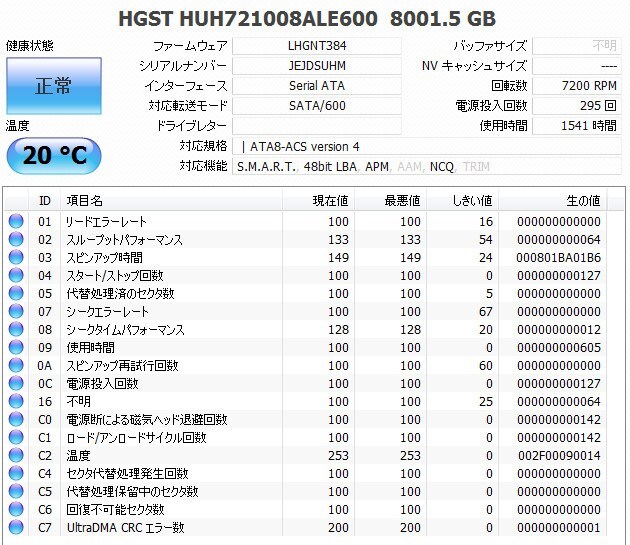Select the ロード/アンロードサイクル回数 attribute name
Screen dimensions: 630x545
click(136, 438)
